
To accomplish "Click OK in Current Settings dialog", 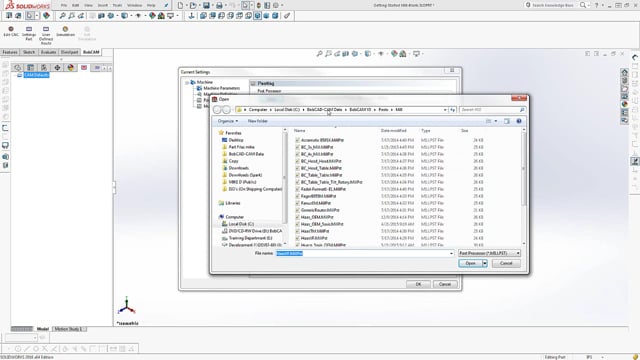I will point(418,284).
